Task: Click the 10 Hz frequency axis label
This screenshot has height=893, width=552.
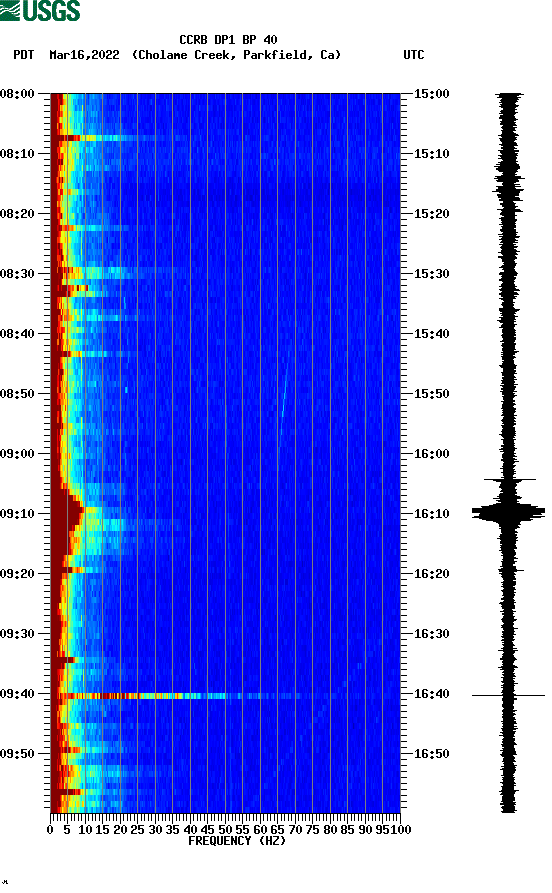Action: click(x=85, y=830)
